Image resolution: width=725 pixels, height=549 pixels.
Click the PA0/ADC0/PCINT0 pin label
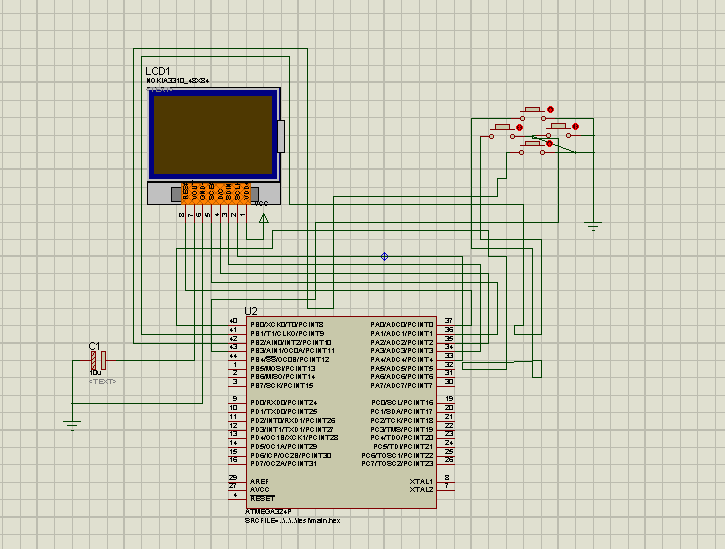402,325
